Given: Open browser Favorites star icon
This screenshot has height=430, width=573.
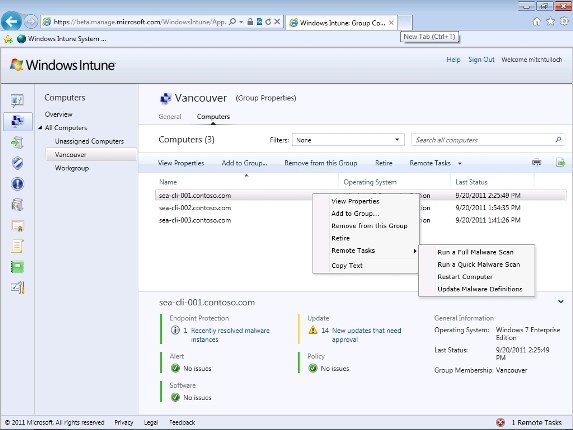Looking at the screenshot, I should [550, 22].
